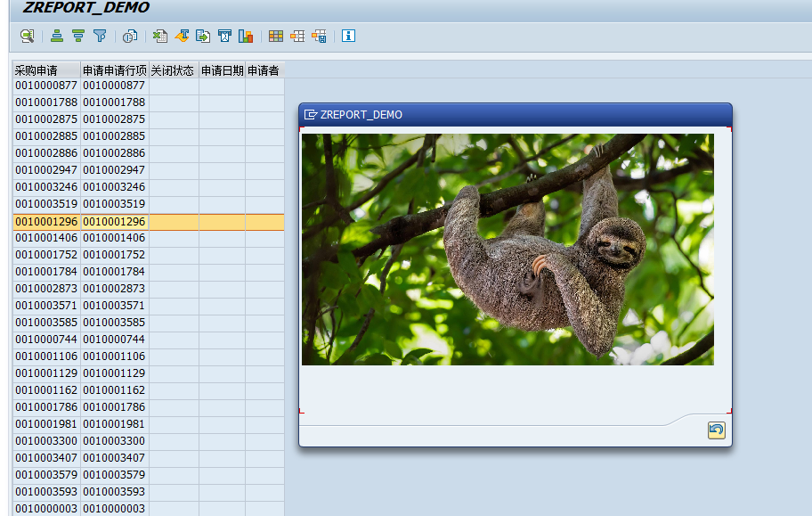Sort descending using the toolbar icon

pyautogui.click(x=78, y=36)
